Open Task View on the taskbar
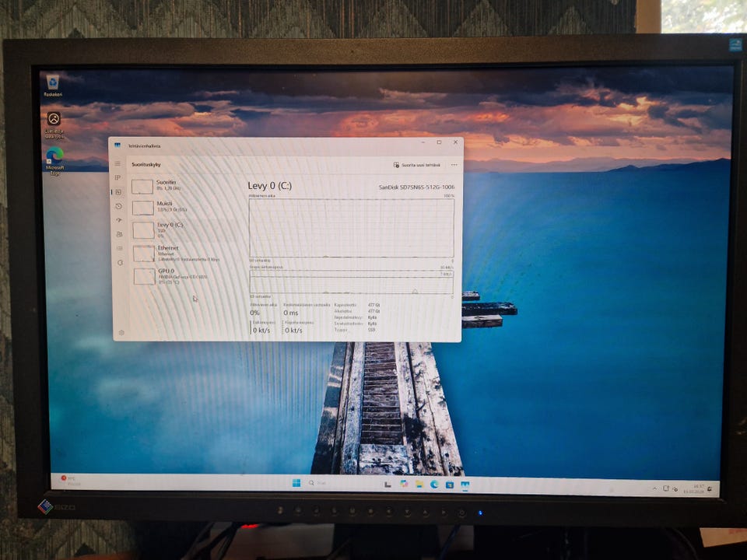Viewport: 747px width, 560px height. (x=388, y=485)
